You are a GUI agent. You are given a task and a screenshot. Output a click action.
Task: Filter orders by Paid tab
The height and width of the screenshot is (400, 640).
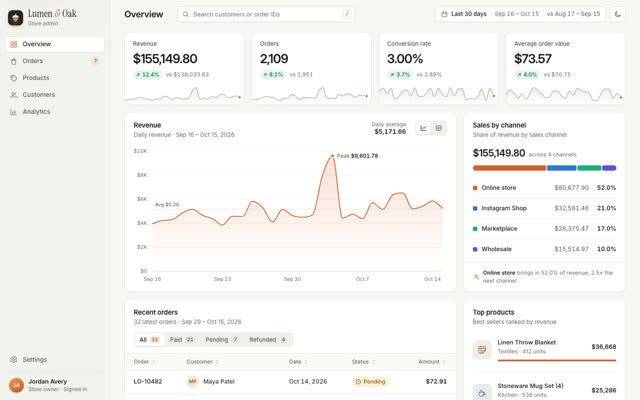click(182, 340)
